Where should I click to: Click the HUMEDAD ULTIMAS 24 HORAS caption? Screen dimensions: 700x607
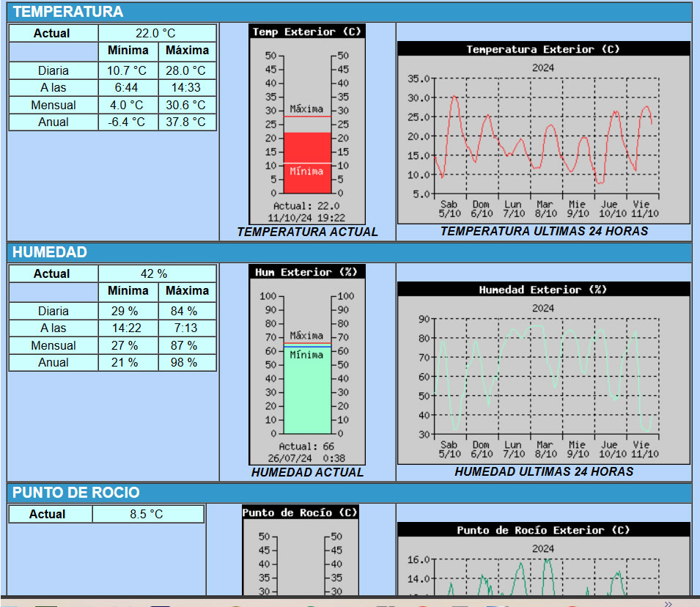tap(544, 471)
